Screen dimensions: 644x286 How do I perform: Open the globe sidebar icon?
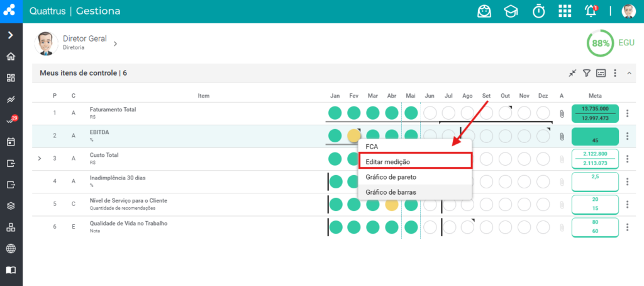pyautogui.click(x=11, y=249)
